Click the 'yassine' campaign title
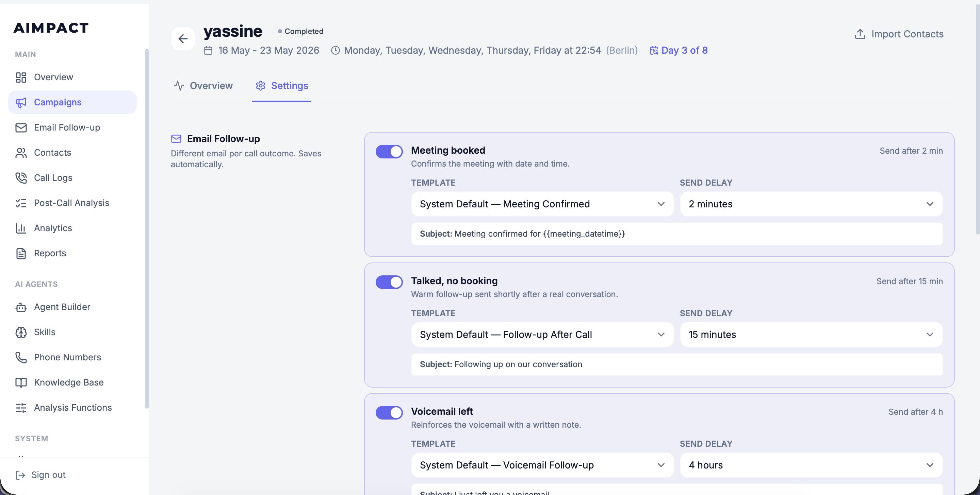The height and width of the screenshot is (495, 980). (233, 31)
